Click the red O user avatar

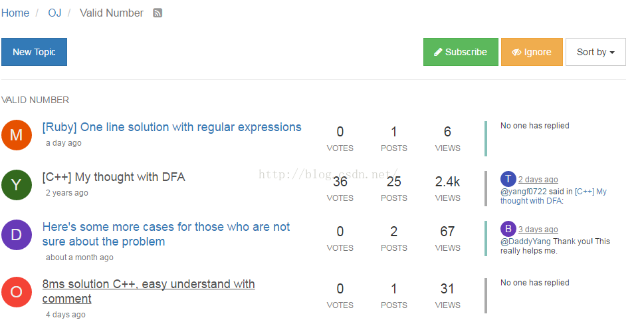(x=17, y=292)
